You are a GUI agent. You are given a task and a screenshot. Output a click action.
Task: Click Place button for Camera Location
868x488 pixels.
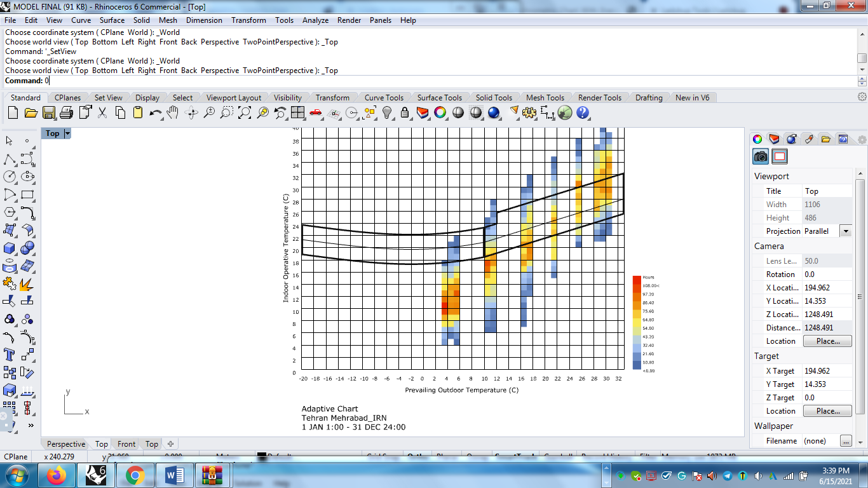[x=828, y=341]
